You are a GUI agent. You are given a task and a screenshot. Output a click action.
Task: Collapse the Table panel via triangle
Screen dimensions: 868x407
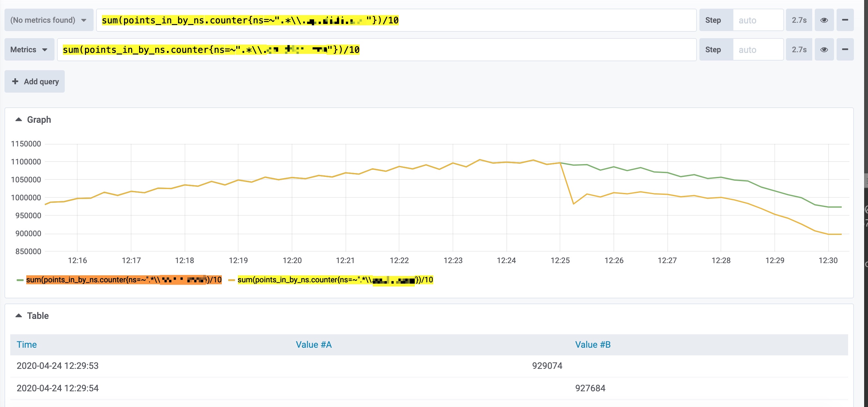pyautogui.click(x=19, y=315)
